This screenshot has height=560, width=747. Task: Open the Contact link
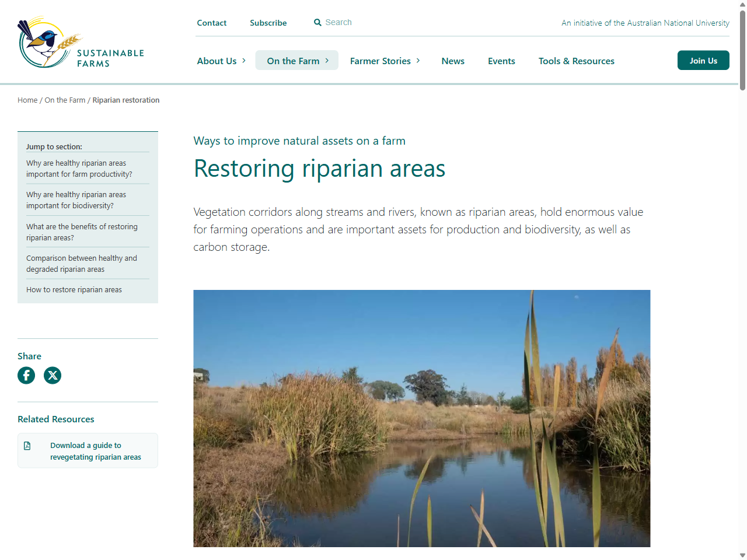tap(211, 23)
